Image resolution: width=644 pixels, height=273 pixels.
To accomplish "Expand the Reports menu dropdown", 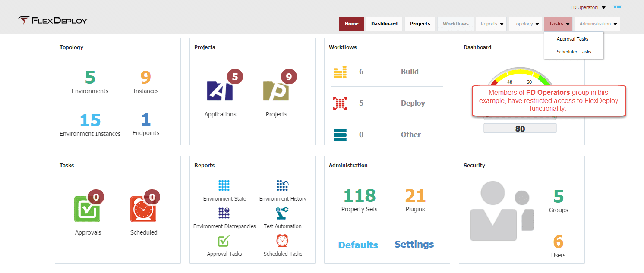I will click(x=492, y=24).
